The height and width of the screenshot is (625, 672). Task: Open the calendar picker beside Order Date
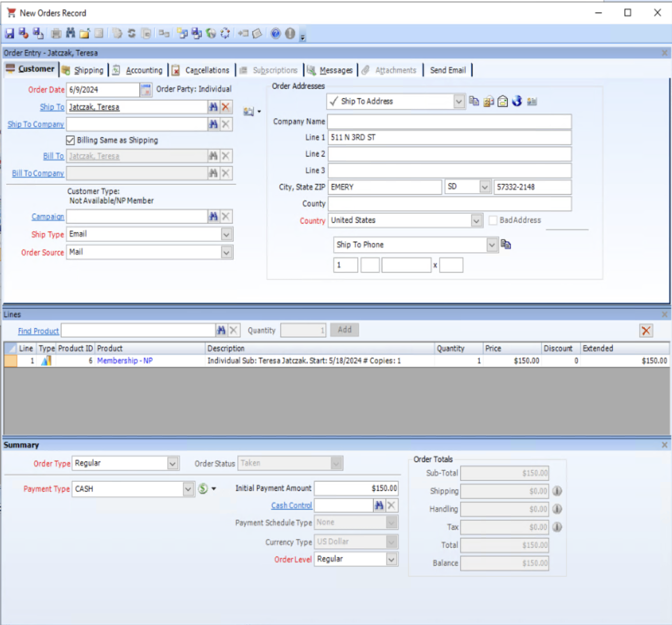(x=146, y=90)
